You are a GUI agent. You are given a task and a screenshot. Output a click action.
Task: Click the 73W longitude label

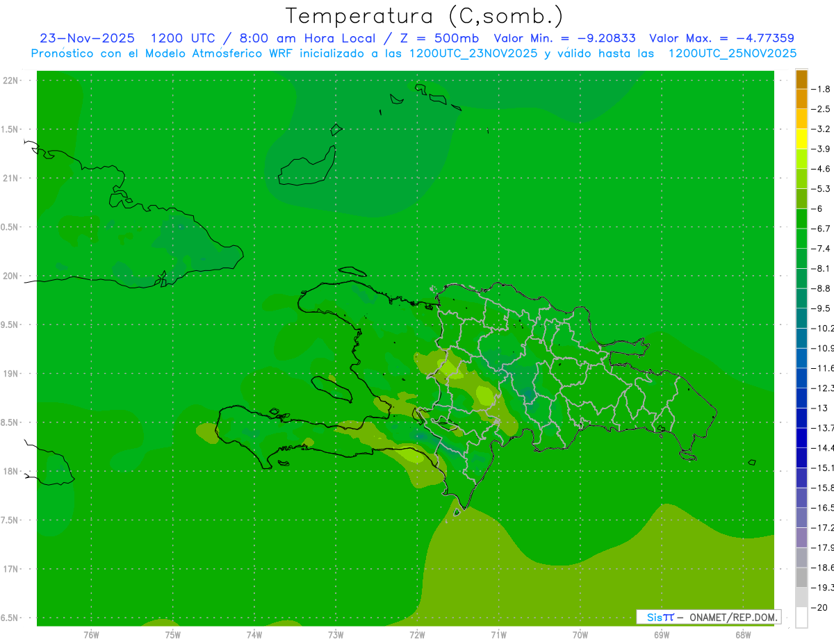click(336, 634)
